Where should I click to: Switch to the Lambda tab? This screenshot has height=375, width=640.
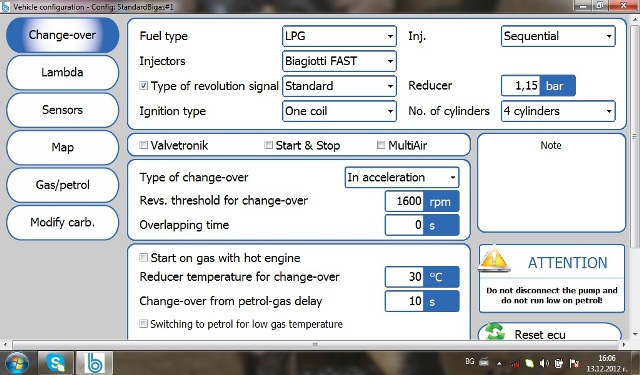coord(62,73)
